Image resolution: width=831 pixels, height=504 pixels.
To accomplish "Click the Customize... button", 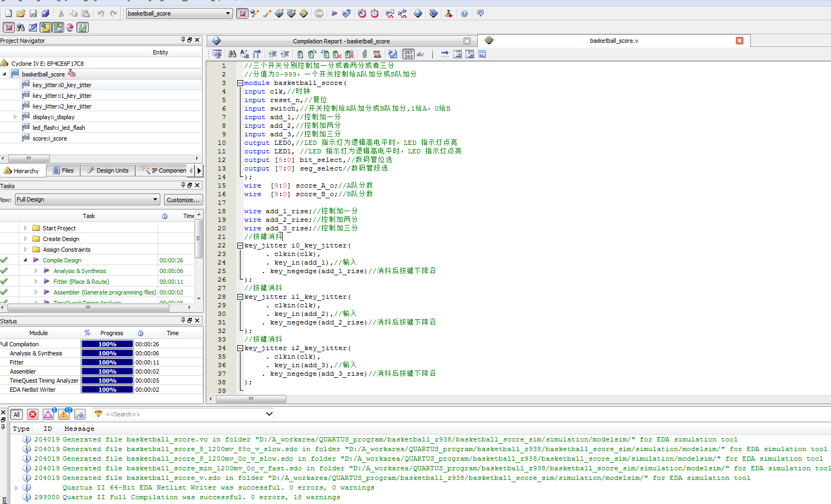I will coord(183,200).
